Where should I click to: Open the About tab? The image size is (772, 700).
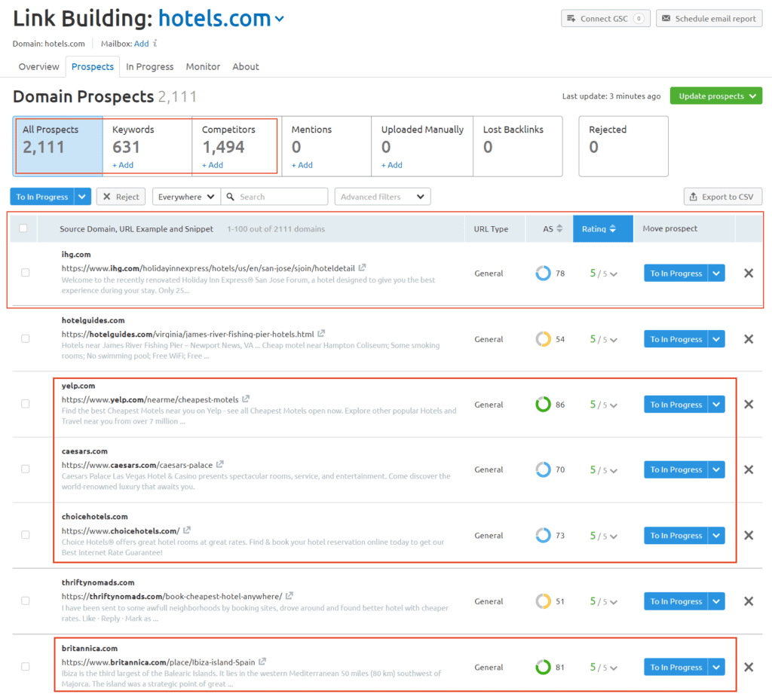(x=246, y=66)
